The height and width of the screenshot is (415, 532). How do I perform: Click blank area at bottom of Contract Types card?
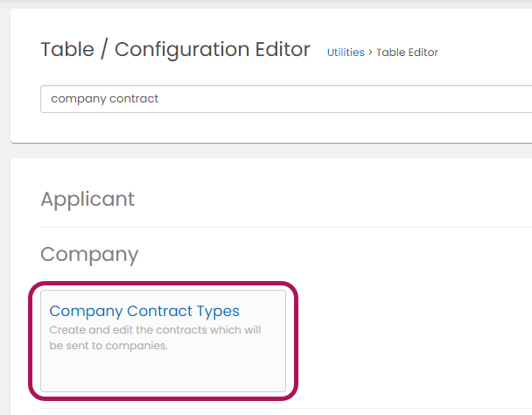click(163, 372)
